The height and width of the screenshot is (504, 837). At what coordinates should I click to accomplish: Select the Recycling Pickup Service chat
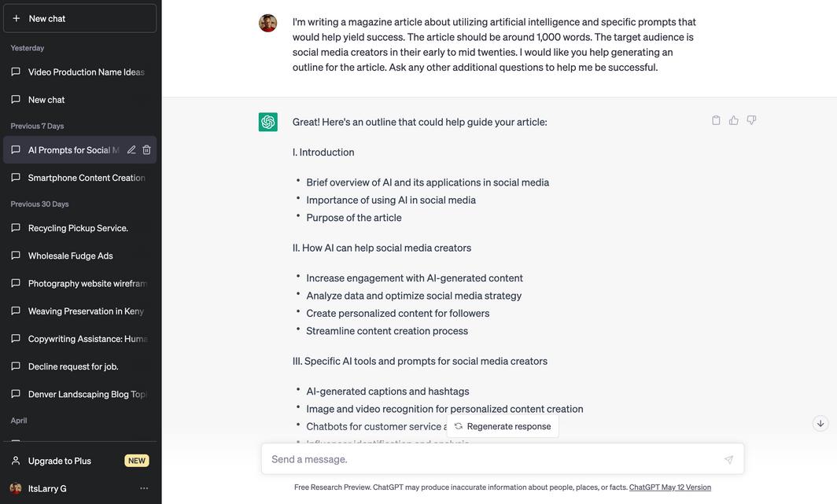78,228
